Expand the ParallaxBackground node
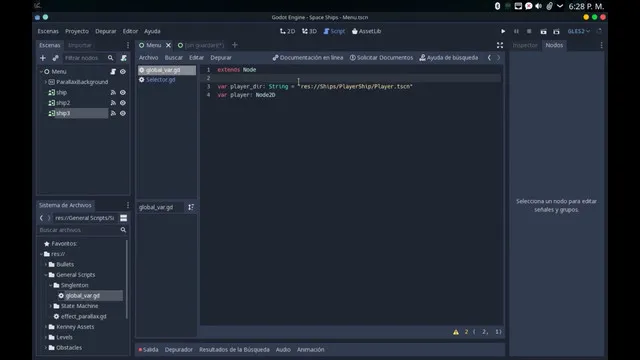The height and width of the screenshot is (360, 640). tap(45, 82)
